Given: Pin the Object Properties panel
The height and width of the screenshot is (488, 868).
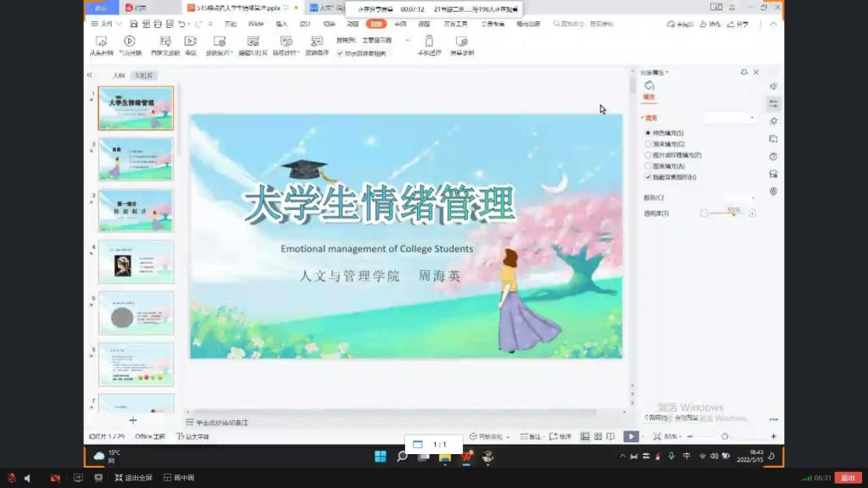Looking at the screenshot, I should [744, 72].
